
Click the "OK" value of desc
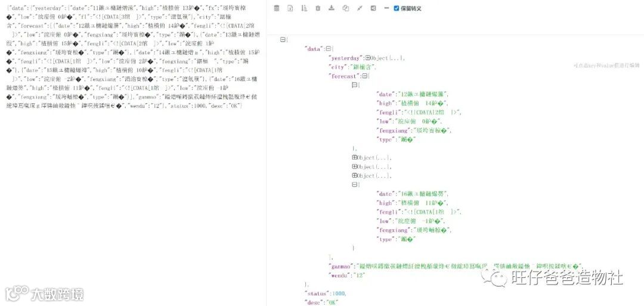point(332,302)
